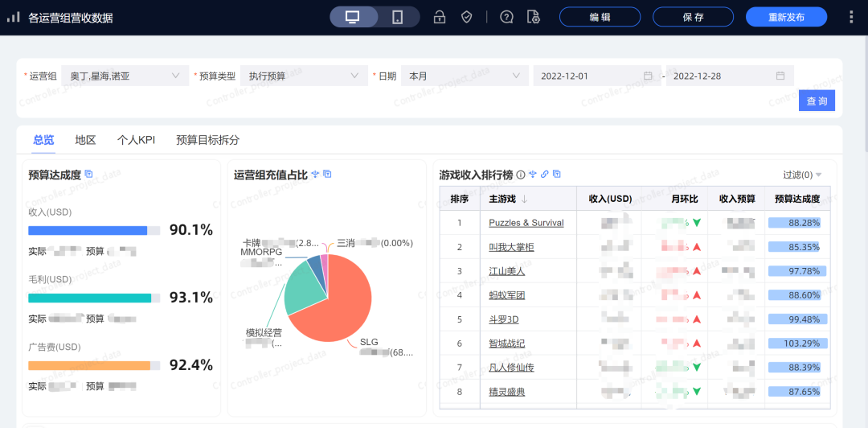Image resolution: width=868 pixels, height=428 pixels.
Task: Click the 预算达成度 column header
Action: point(798,199)
